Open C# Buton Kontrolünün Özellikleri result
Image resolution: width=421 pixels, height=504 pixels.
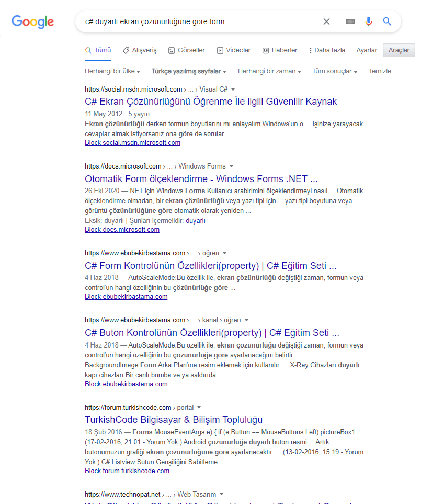212,333
